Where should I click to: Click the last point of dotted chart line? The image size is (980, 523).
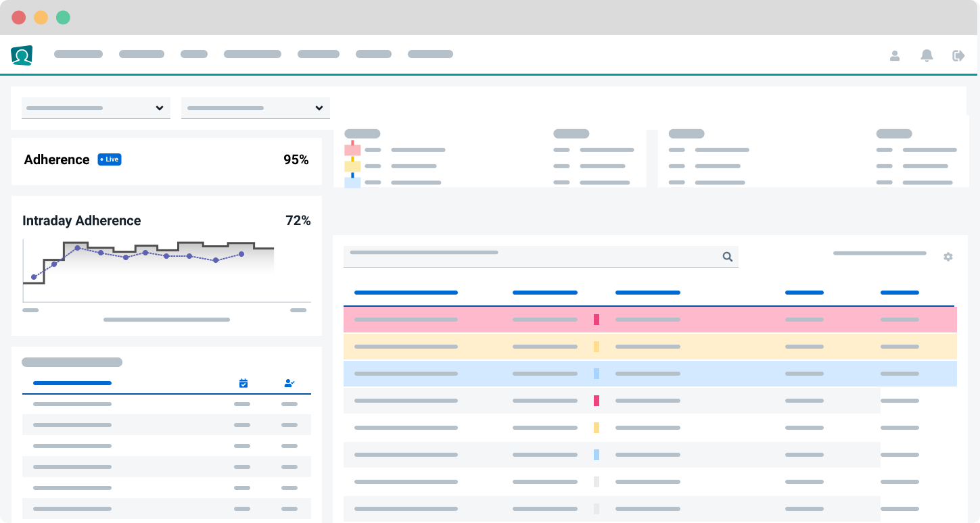241,254
